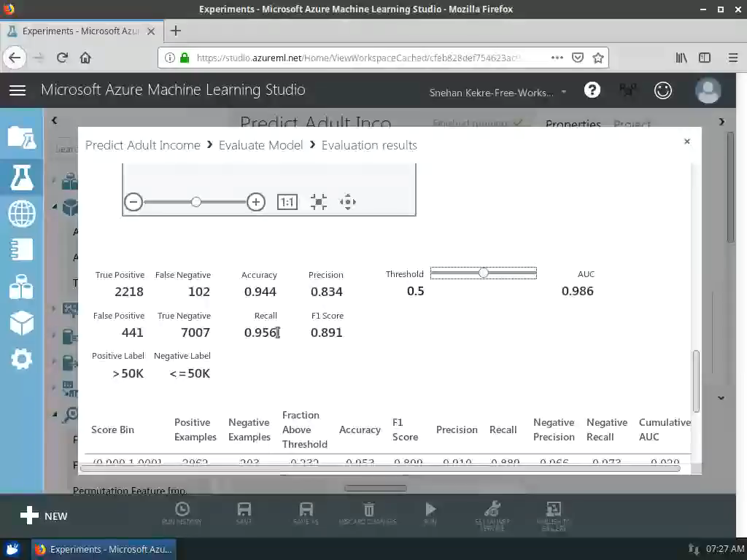The height and width of the screenshot is (560, 747).
Task: Click Set Up Web Service button
Action: [492, 516]
